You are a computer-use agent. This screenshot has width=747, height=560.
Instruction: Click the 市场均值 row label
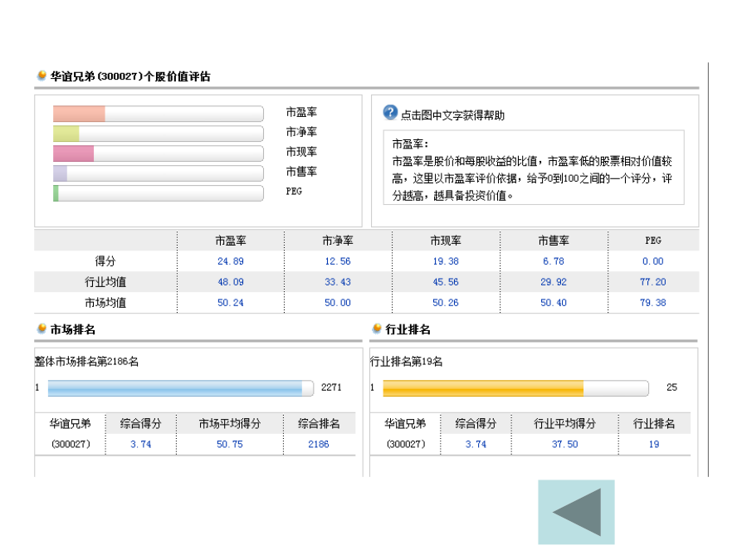click(105, 302)
